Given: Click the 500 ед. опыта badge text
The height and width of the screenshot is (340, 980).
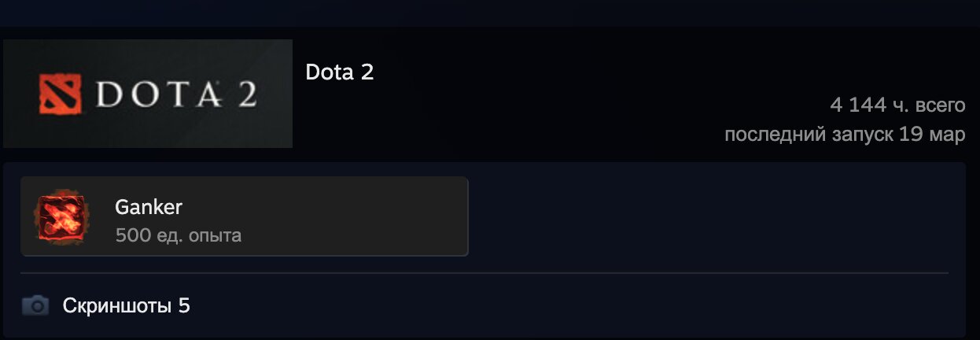Looking at the screenshot, I should 179,235.
